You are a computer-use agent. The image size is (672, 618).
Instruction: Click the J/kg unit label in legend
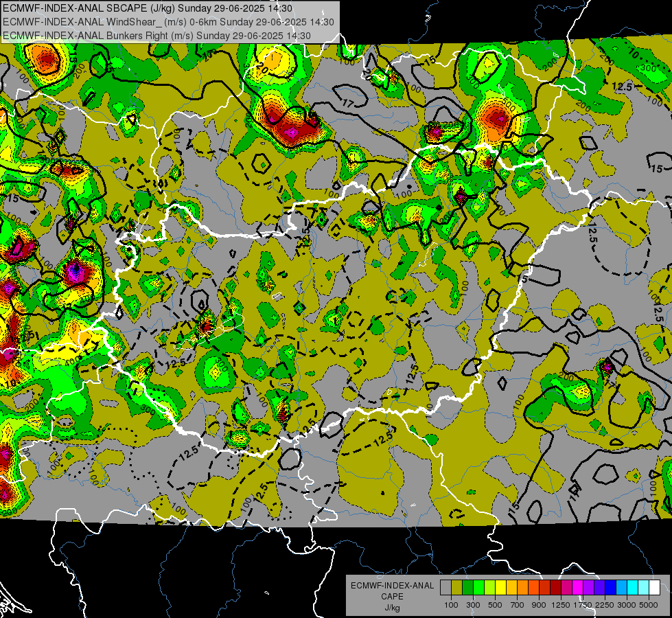392,608
